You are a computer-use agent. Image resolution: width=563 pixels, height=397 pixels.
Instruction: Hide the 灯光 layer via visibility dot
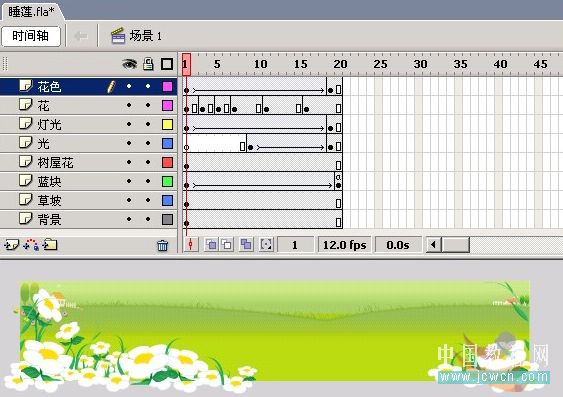pos(129,124)
